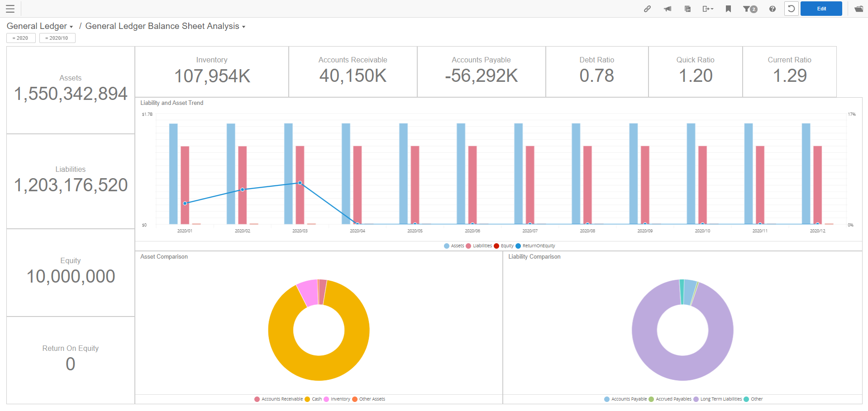Expand the General Ledger breadcrumb dropdown
Viewport: 868px width, 411px height.
click(72, 26)
